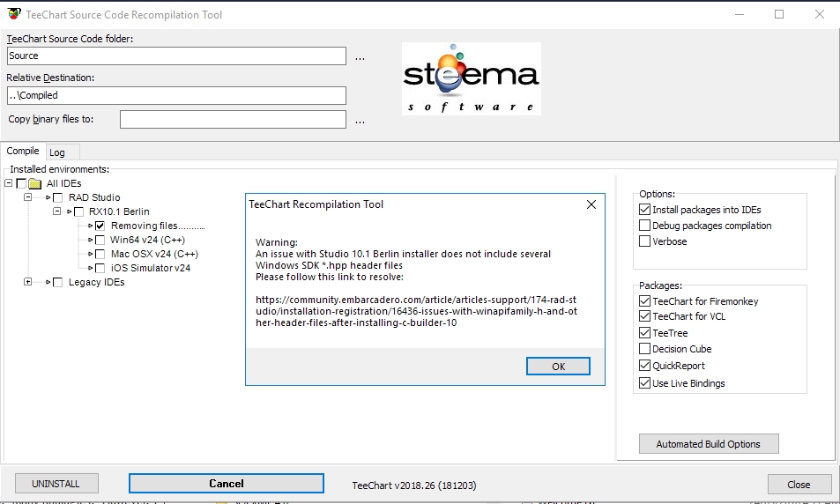Click OK in the warning dialog
The height and width of the screenshot is (504, 840).
pos(558,367)
